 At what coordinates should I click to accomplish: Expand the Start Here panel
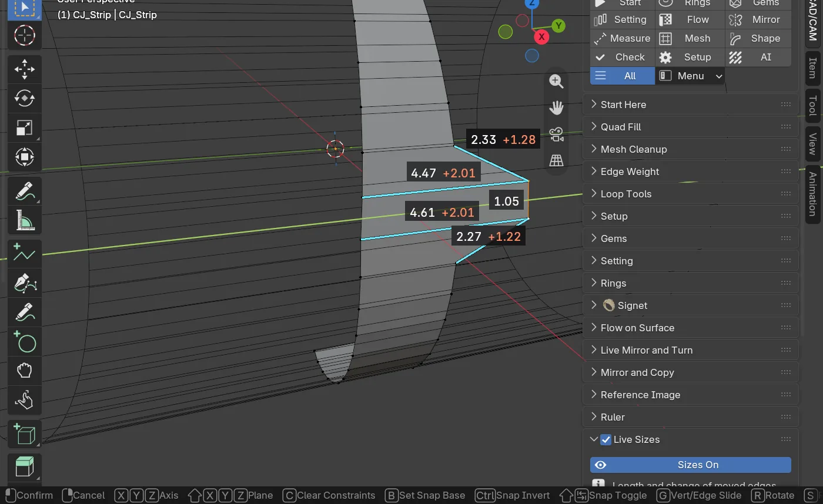click(691, 105)
